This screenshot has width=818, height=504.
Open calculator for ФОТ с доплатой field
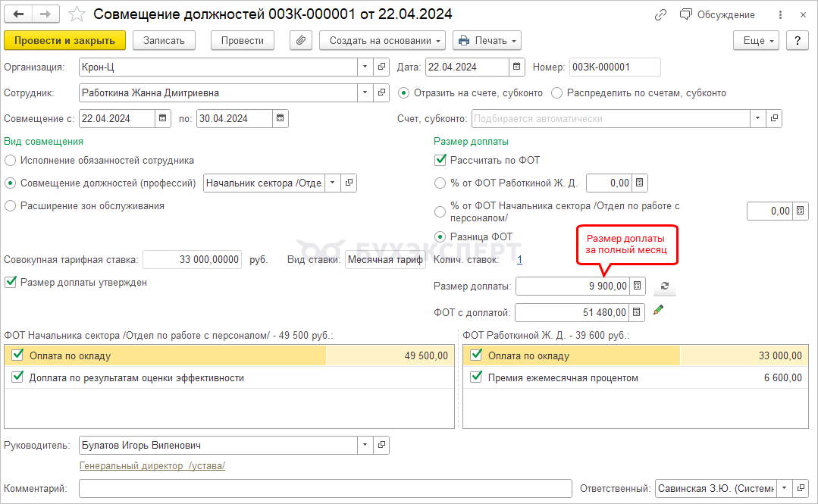pos(637,312)
